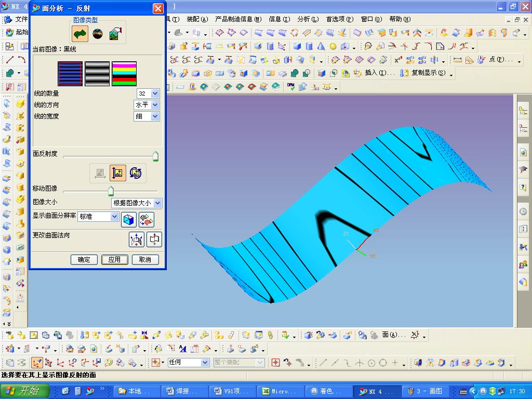The image size is (532, 399).
Task: Click the line sketch tool icon
Action: (x=10, y=60)
